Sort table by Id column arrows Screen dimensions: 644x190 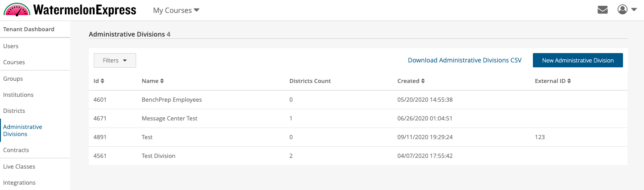pos(102,81)
